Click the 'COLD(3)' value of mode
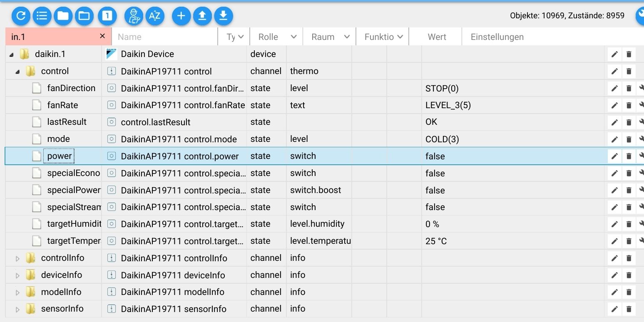The height and width of the screenshot is (322, 644). [442, 139]
